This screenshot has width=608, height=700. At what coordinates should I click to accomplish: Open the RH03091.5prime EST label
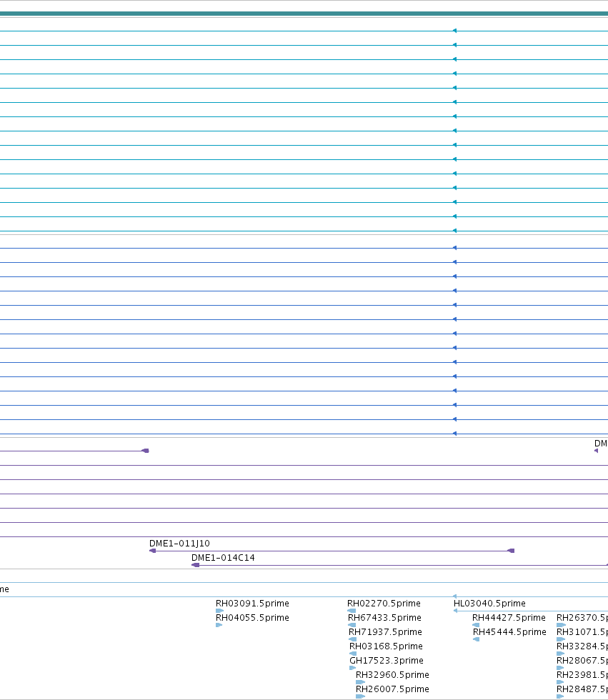click(x=252, y=603)
